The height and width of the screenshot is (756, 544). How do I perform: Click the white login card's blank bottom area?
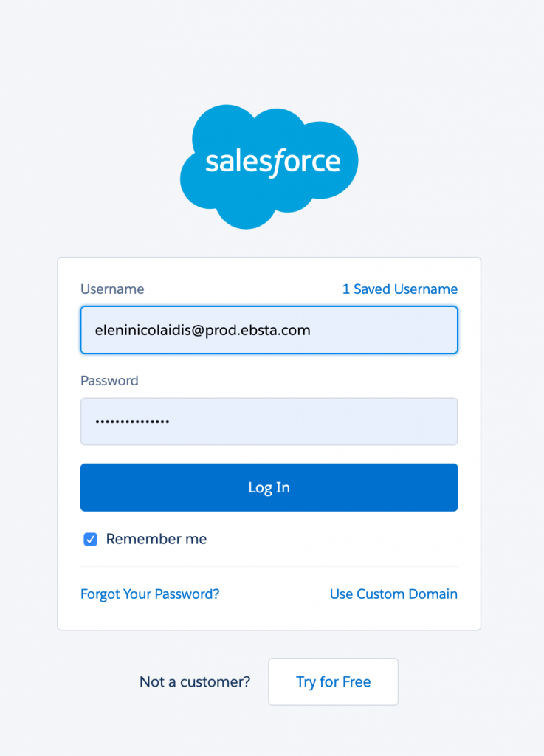pos(269,616)
